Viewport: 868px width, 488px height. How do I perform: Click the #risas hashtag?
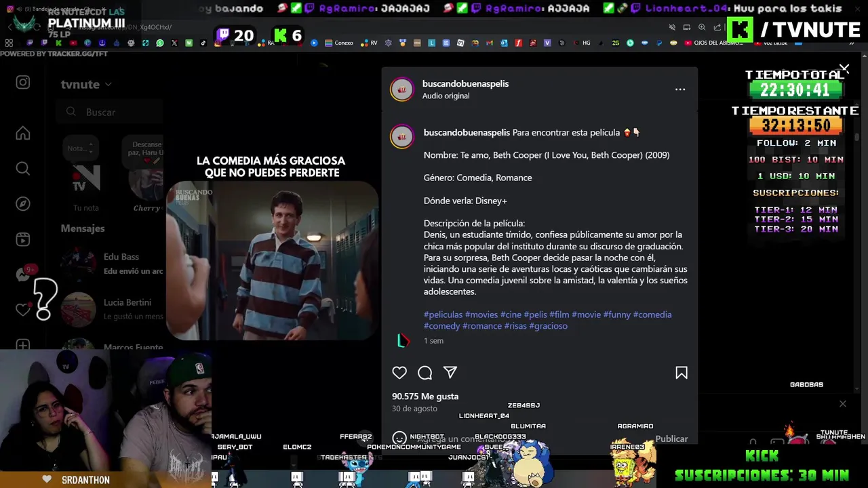point(515,326)
